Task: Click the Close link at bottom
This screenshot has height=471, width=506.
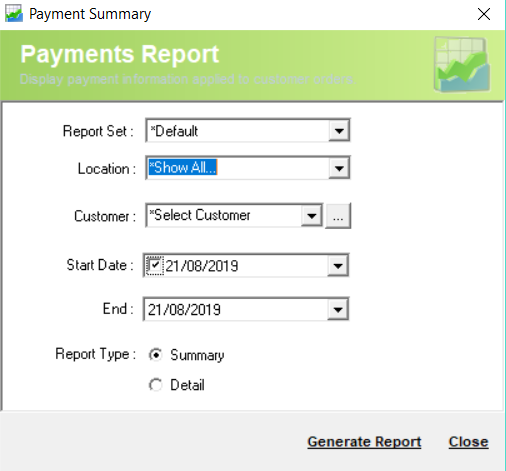Action: pyautogui.click(x=468, y=442)
